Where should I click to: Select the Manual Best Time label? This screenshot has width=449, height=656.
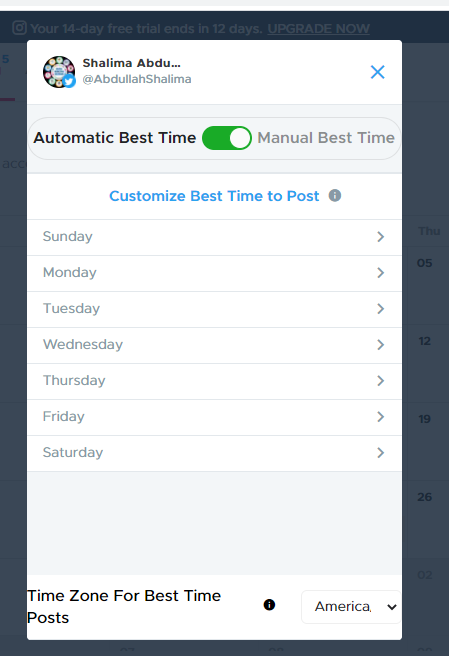[x=326, y=138]
